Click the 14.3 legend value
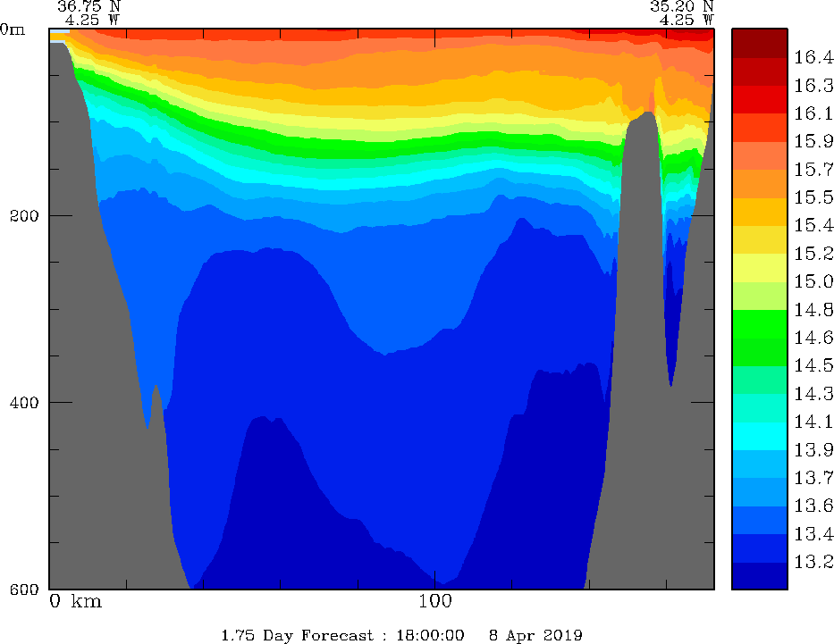 pyautogui.click(x=813, y=394)
